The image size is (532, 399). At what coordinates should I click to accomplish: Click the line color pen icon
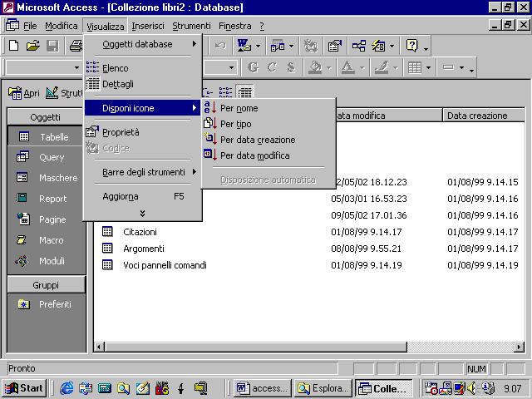point(382,67)
